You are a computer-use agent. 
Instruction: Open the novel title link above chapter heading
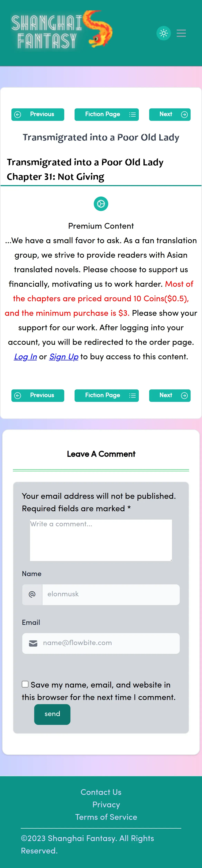pos(101,137)
